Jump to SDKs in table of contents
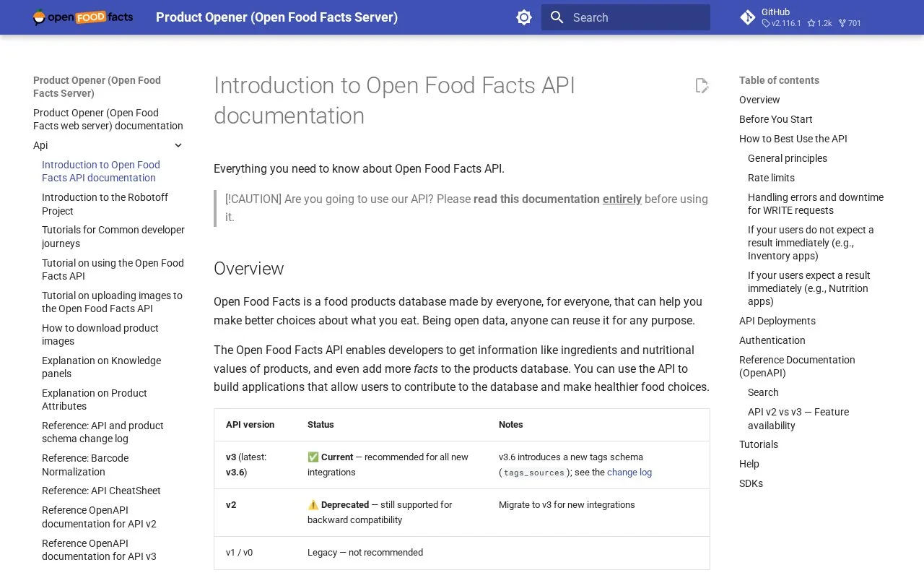Viewport: 924px width, 578px height. (751, 483)
